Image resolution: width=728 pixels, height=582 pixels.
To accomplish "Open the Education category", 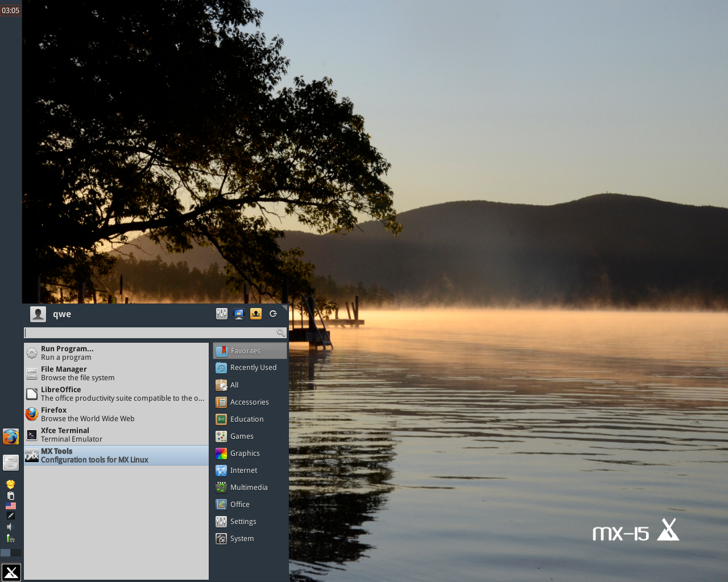I will 250,419.
